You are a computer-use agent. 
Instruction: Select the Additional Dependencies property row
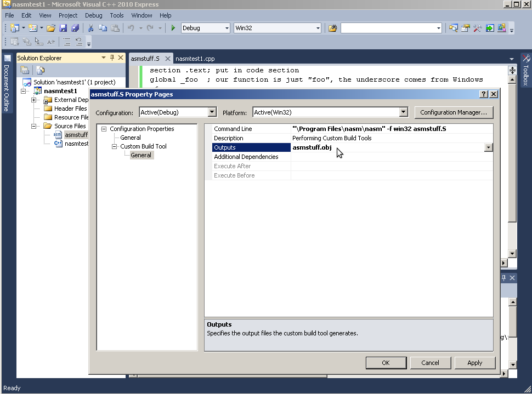[353, 157]
